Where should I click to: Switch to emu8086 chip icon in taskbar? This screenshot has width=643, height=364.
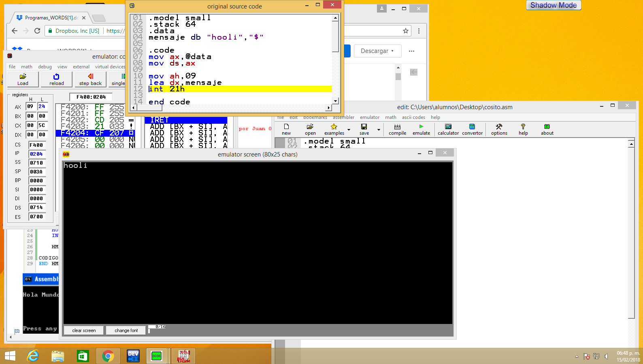[156, 356]
